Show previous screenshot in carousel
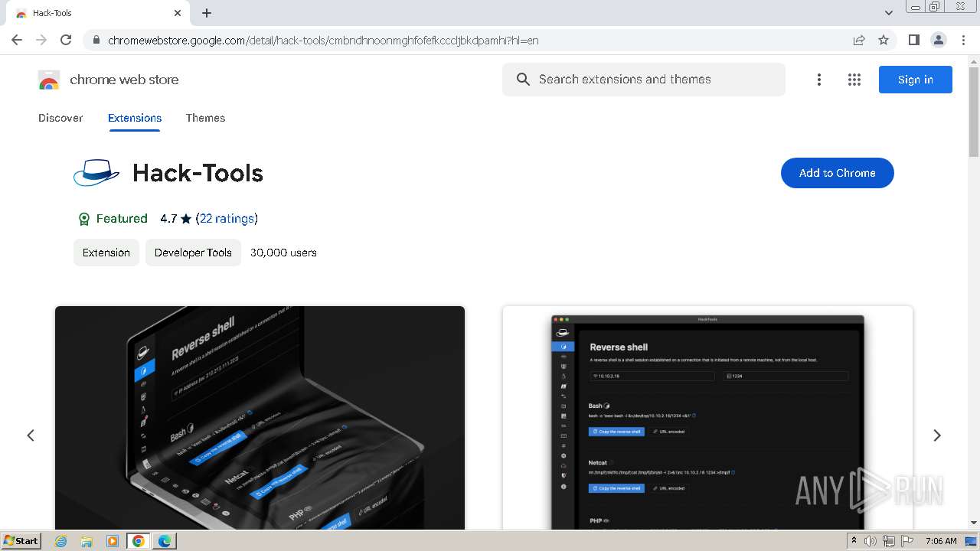The height and width of the screenshot is (551, 980). pyautogui.click(x=31, y=435)
